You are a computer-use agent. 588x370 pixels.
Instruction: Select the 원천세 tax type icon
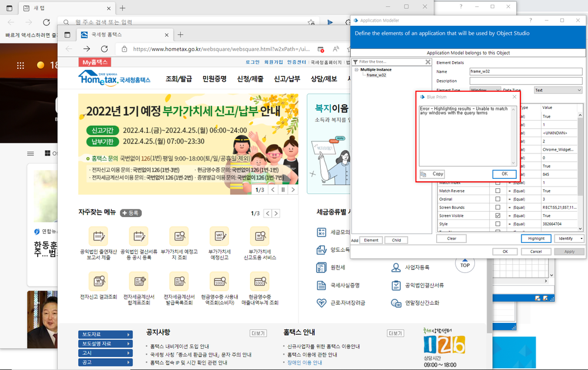[321, 267]
